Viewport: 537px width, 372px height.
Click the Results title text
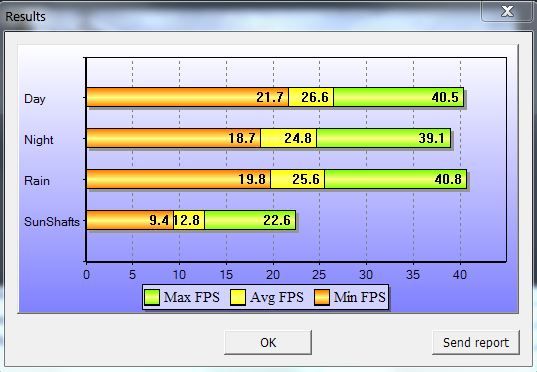coord(25,16)
